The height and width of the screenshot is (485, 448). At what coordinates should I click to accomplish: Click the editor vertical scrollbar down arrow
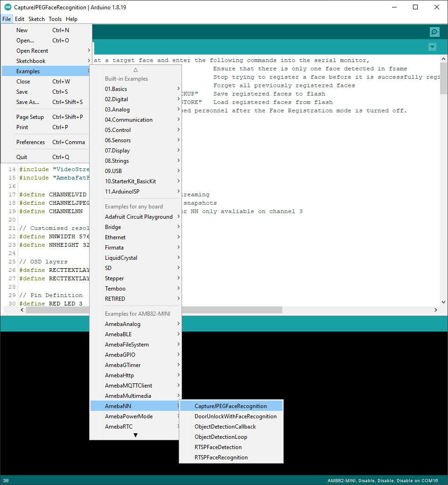(443, 302)
